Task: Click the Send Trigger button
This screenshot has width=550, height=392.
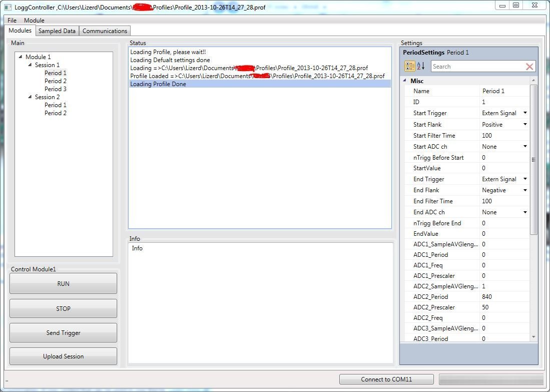Action: [x=63, y=333]
